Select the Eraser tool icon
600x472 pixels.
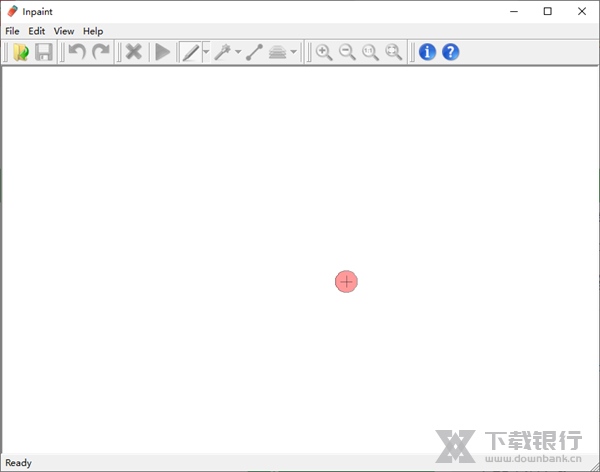(x=277, y=52)
